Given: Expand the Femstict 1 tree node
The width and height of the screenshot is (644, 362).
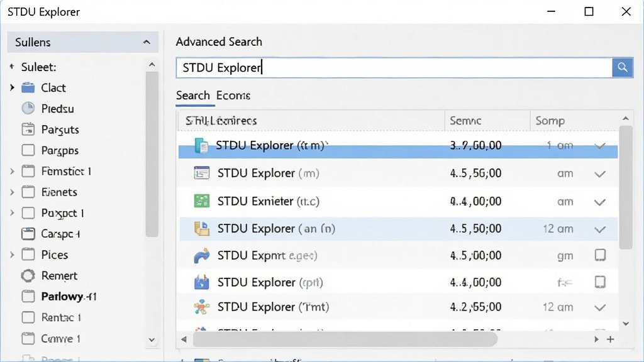Looking at the screenshot, I should pos(12,171).
